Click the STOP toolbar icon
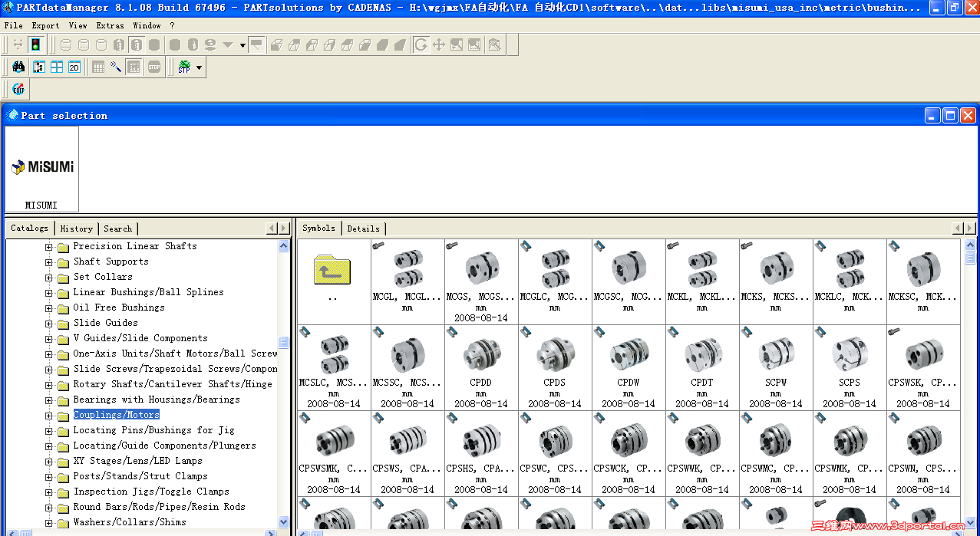Image resolution: width=980 pixels, height=536 pixels. (154, 67)
